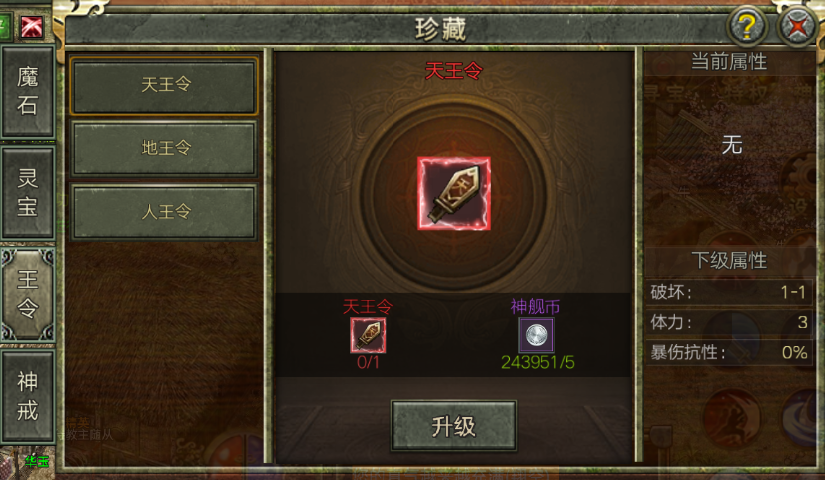Open the yellow question mark help icon
Viewport: 825px width, 480px height.
tap(747, 25)
